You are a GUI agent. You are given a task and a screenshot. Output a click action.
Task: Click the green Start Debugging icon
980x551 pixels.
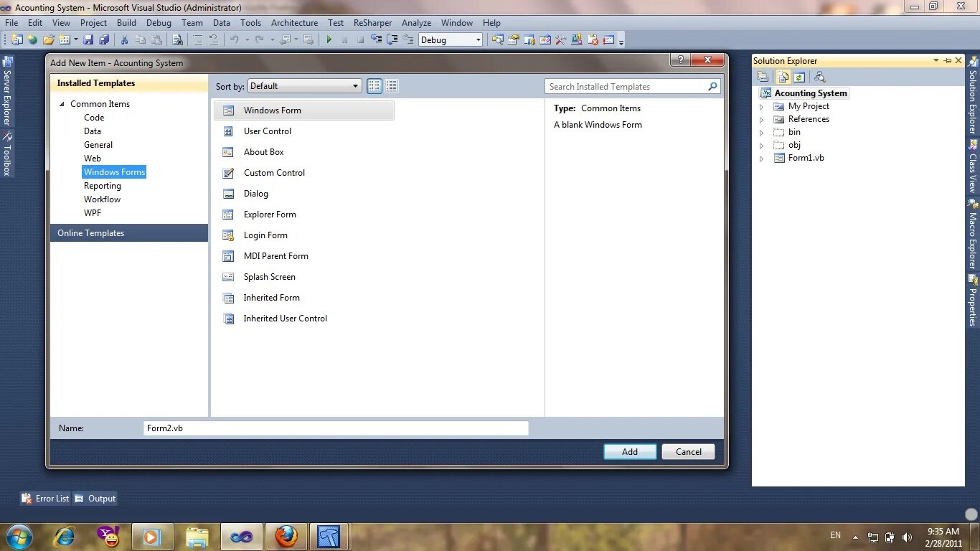click(x=329, y=40)
